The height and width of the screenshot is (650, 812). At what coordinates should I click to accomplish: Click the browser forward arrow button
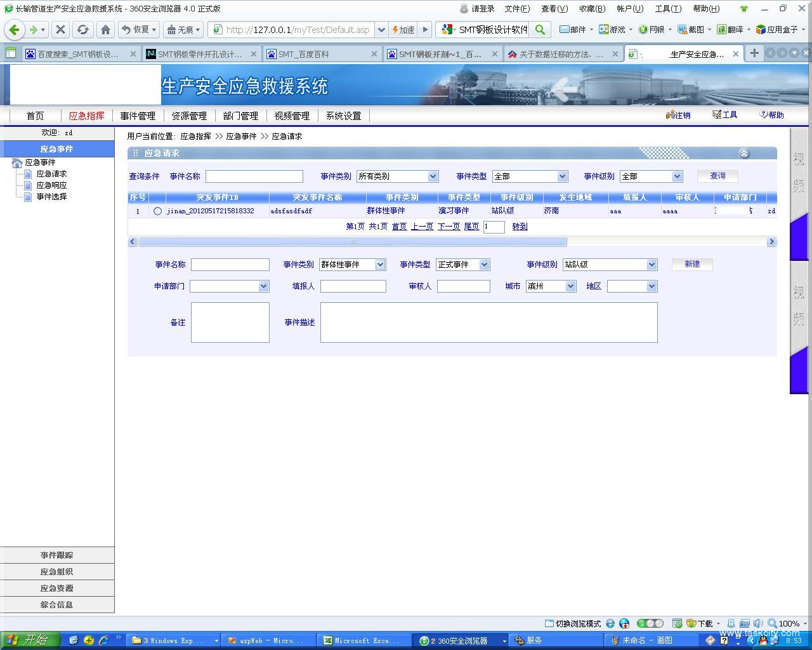click(x=33, y=29)
